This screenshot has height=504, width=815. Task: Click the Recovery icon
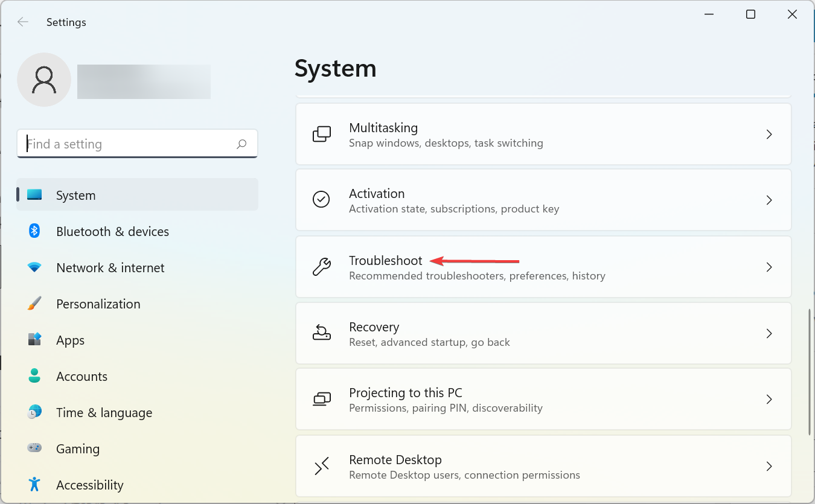pos(321,333)
